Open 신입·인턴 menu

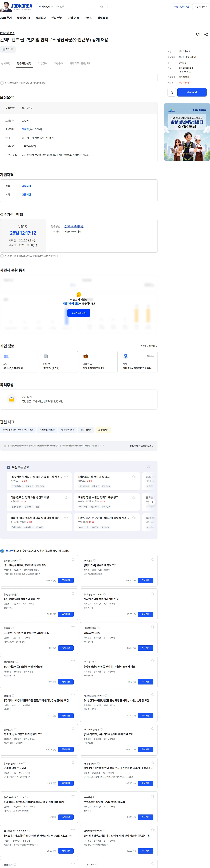[57, 18]
